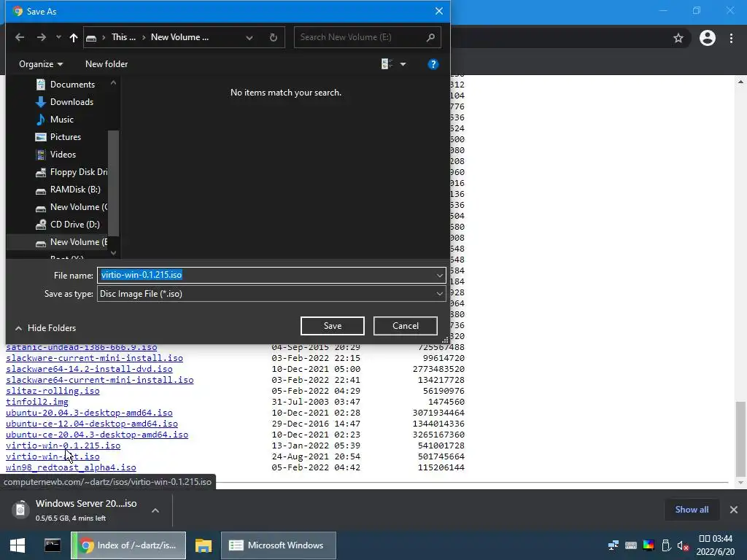Close the downloads bar
747x560 pixels.
[734, 510]
